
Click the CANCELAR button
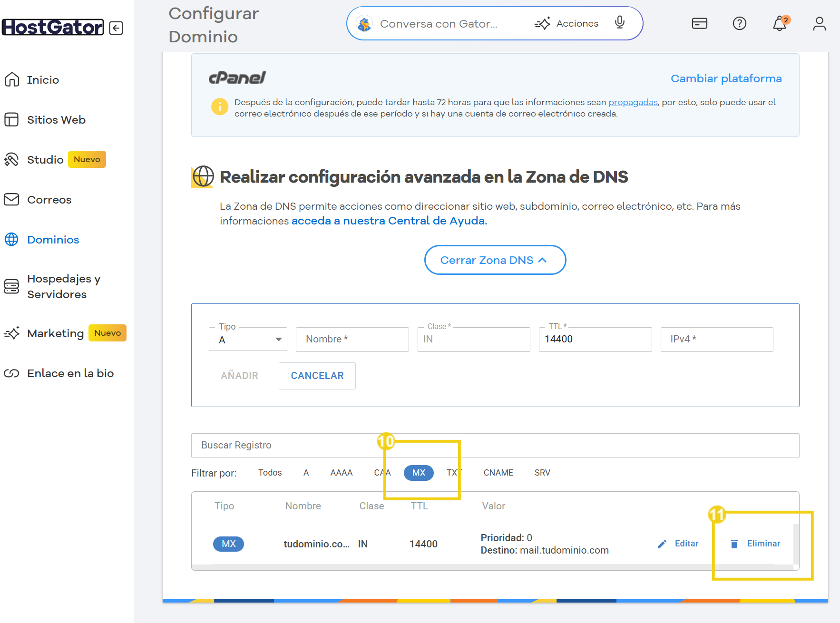point(317,376)
